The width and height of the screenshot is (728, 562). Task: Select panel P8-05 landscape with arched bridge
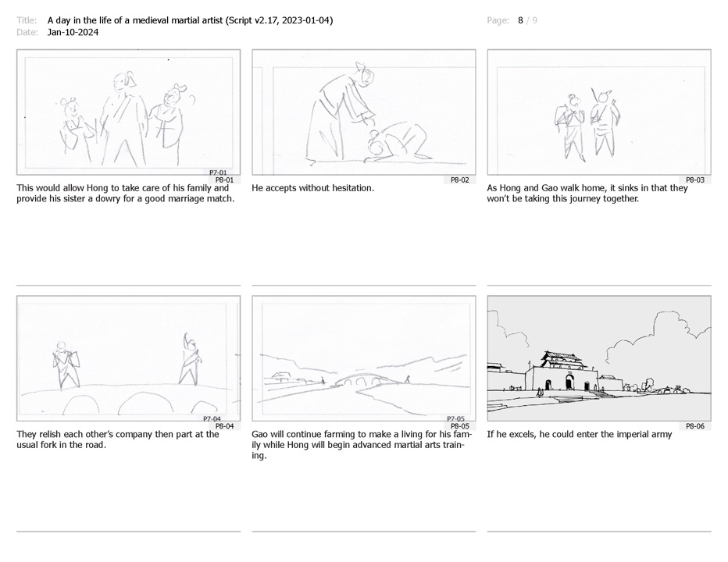[364, 358]
